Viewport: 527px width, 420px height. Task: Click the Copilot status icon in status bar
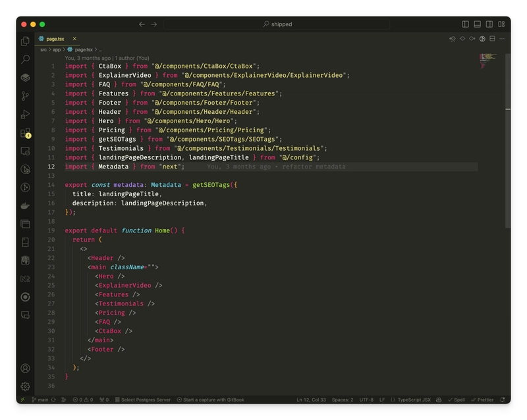439,400
